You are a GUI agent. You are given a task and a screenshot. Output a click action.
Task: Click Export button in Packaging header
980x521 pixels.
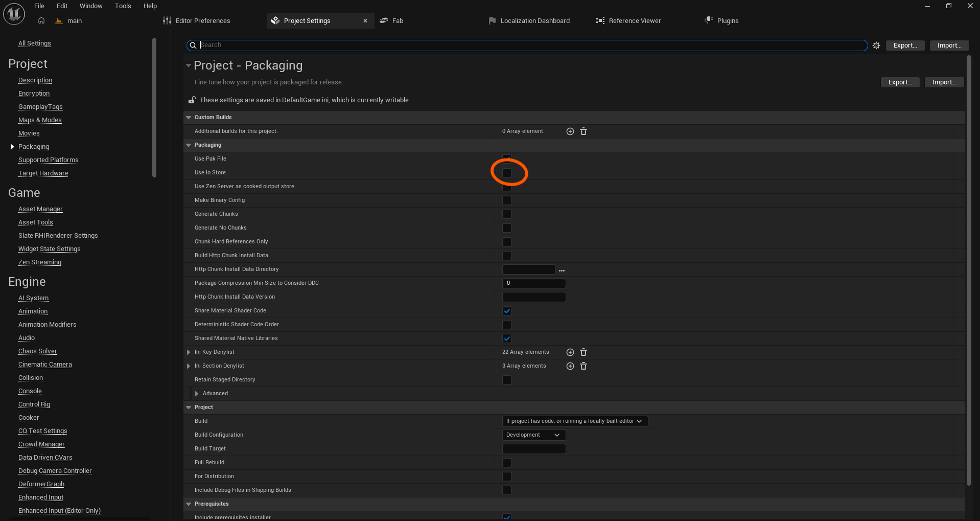pyautogui.click(x=900, y=82)
